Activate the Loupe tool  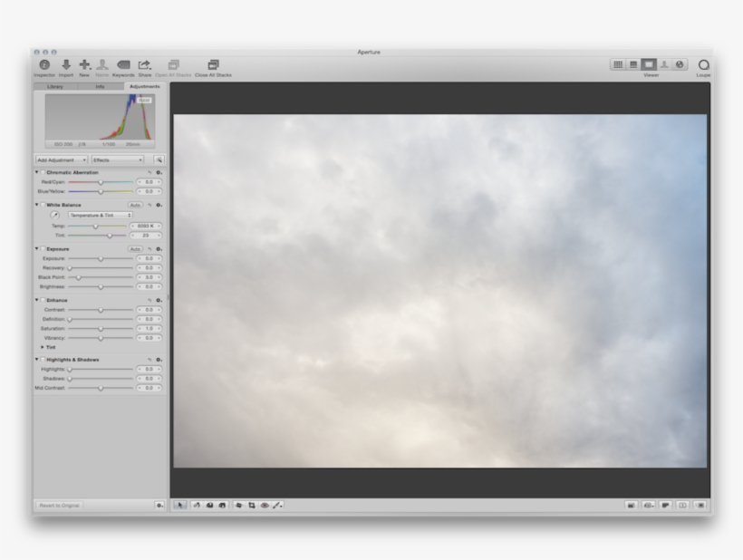703,65
